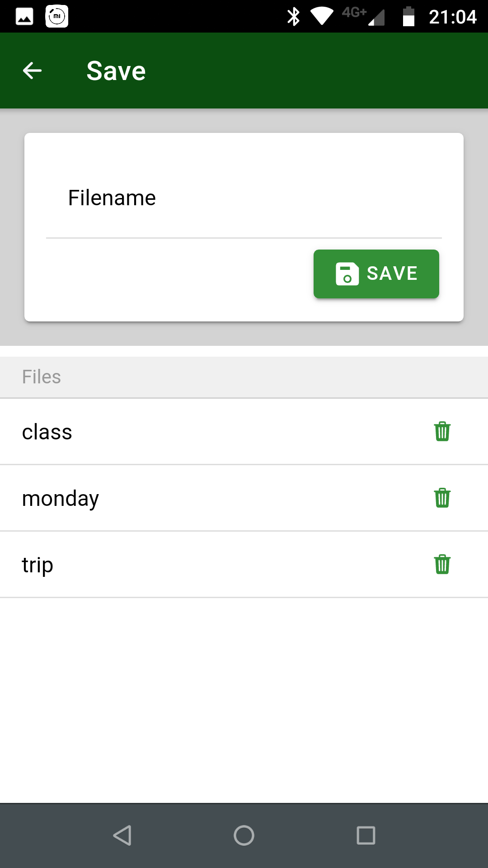Image resolution: width=488 pixels, height=868 pixels.
Task: Delete the class file
Action: [442, 431]
